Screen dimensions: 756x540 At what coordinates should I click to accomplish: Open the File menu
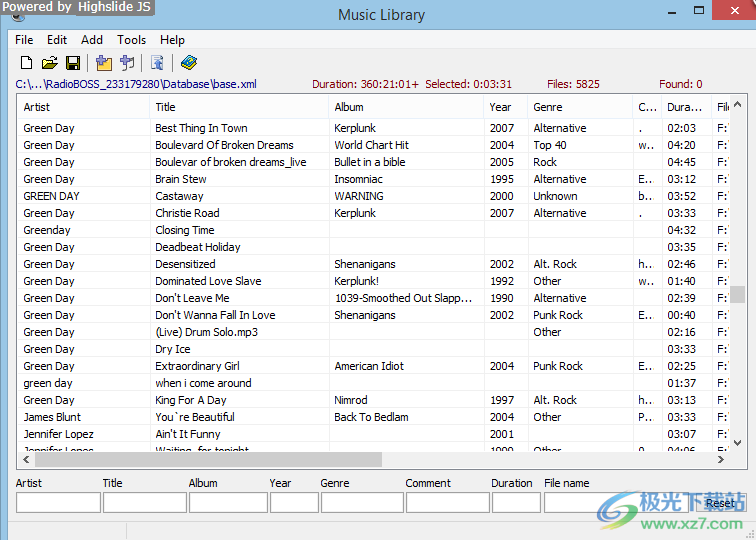pos(24,40)
